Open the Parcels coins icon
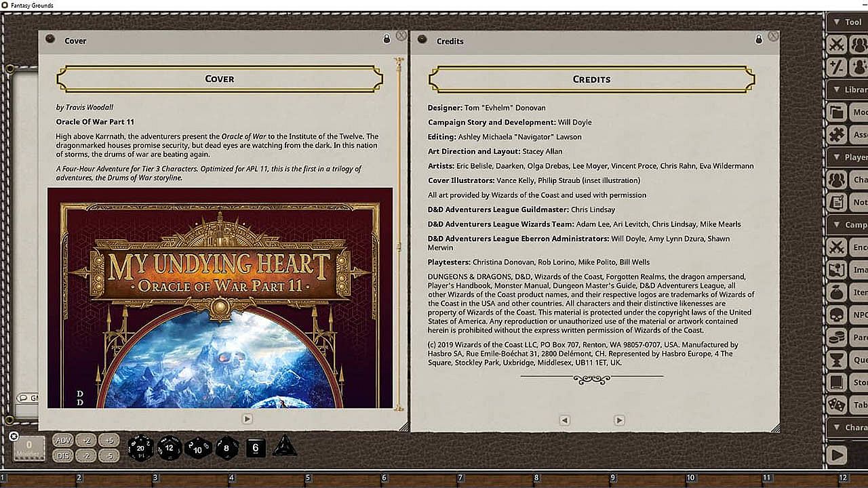 [x=837, y=337]
